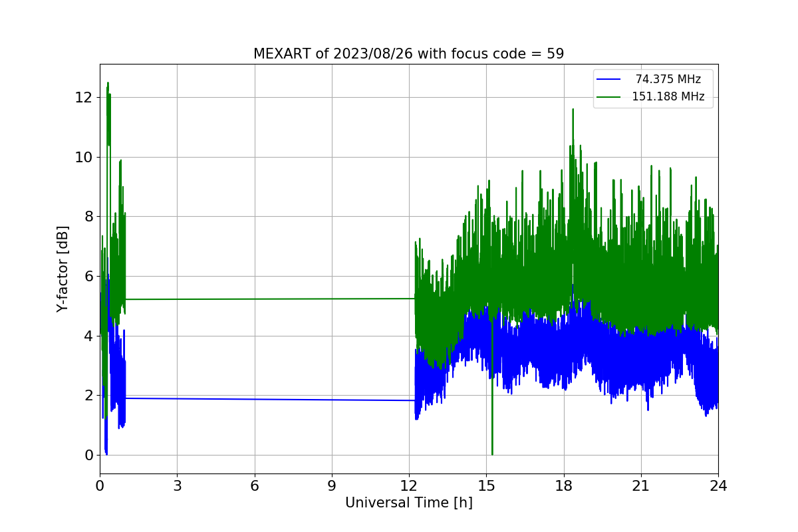Click x-axis tick label 12
This screenshot has width=798, height=532.
click(x=409, y=485)
